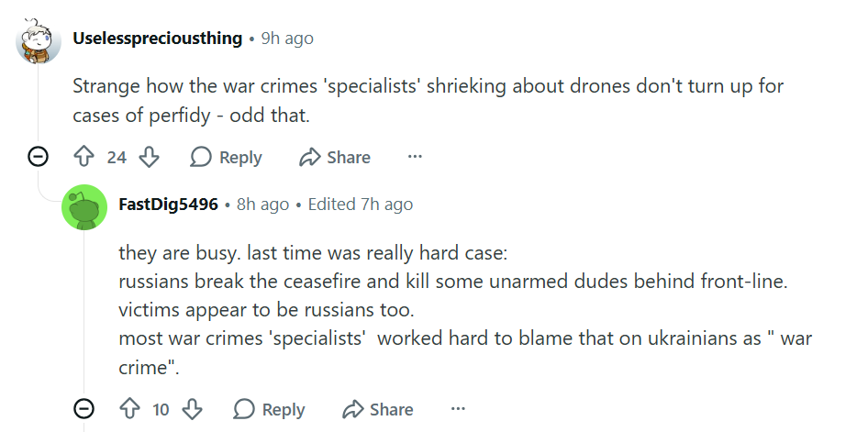Open more options on FastDig5496's reply
This screenshot has height=432, width=868.
tap(458, 409)
